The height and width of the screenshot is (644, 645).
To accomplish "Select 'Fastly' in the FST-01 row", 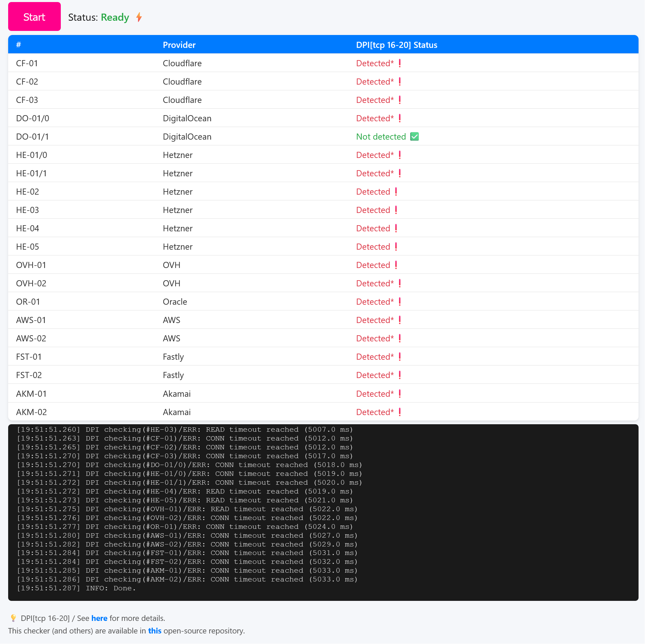I will [173, 357].
